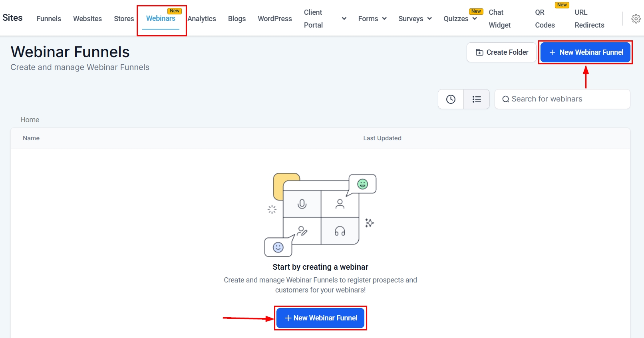Click the center New Webinar Funnel button
Viewport: 644px width, 338px height.
coord(320,318)
